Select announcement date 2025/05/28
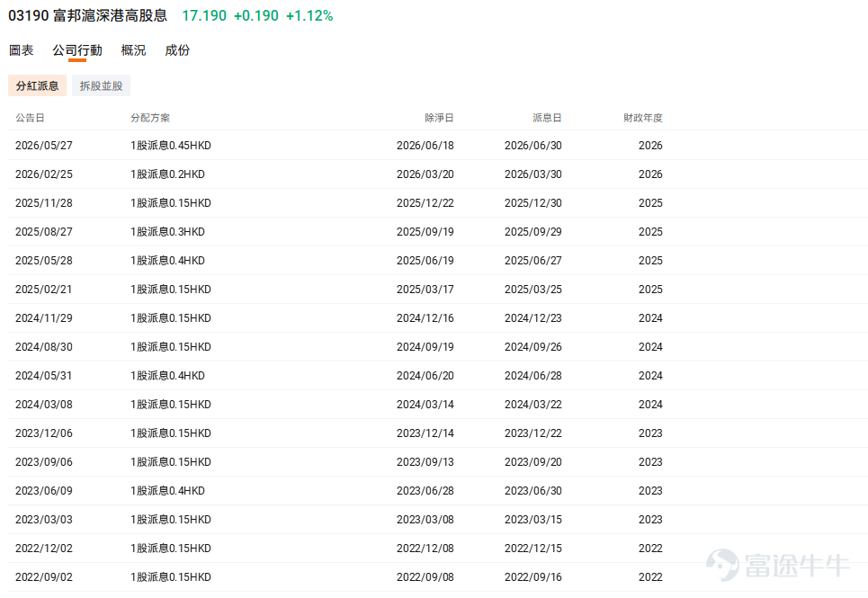 coord(44,261)
